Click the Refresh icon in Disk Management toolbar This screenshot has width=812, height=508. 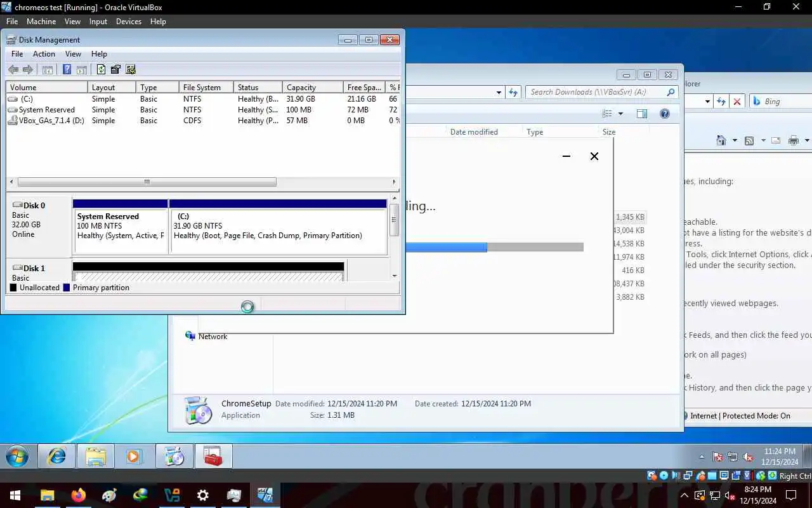coord(101,69)
